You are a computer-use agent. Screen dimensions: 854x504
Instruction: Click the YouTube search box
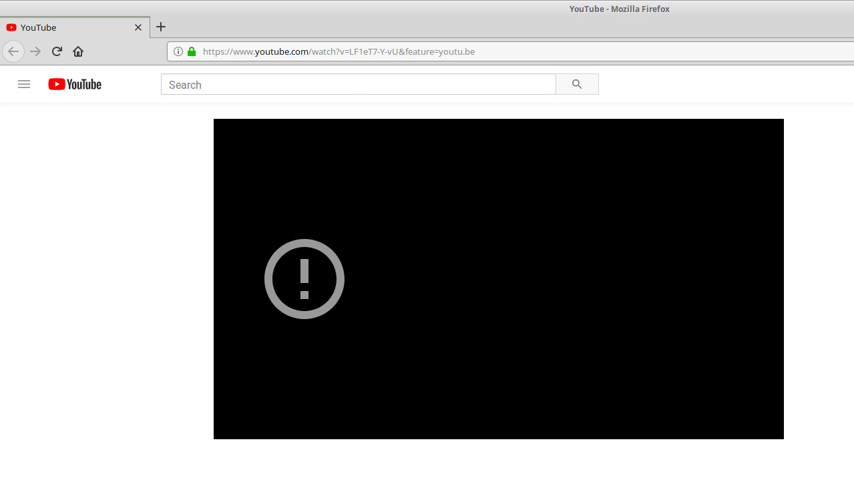[x=359, y=84]
